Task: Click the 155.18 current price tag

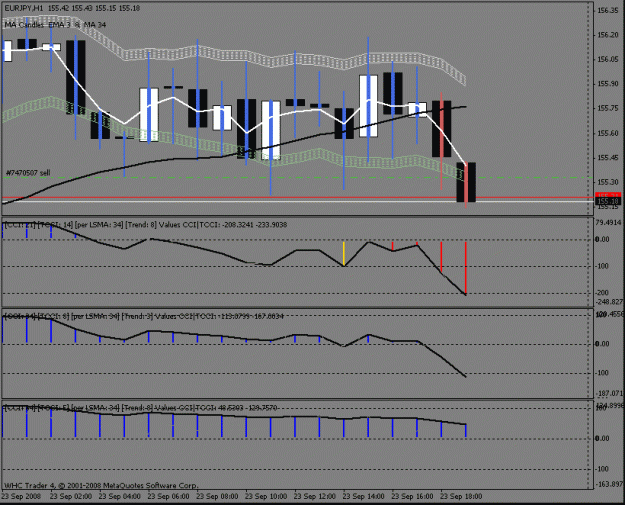Action: click(x=609, y=201)
